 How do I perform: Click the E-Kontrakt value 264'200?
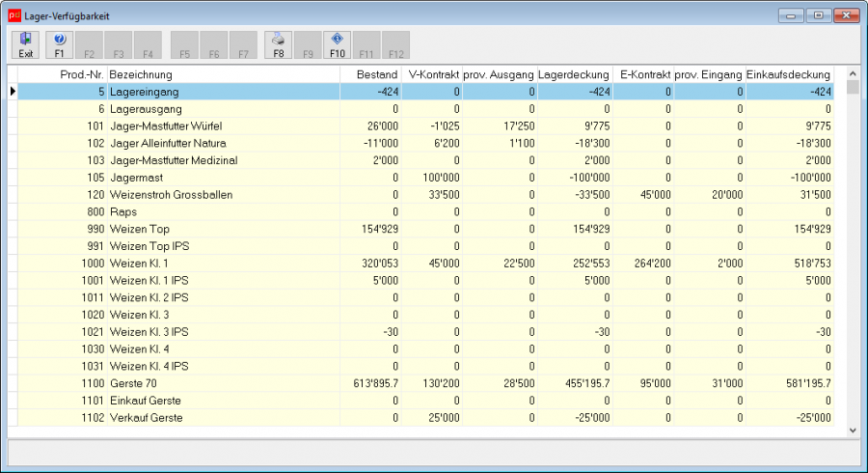pyautogui.click(x=653, y=264)
